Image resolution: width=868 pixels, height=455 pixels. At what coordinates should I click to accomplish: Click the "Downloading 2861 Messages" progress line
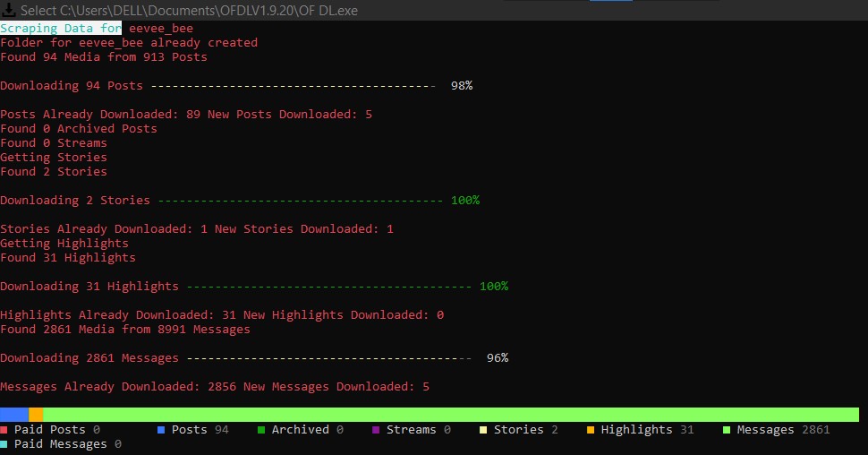253,358
